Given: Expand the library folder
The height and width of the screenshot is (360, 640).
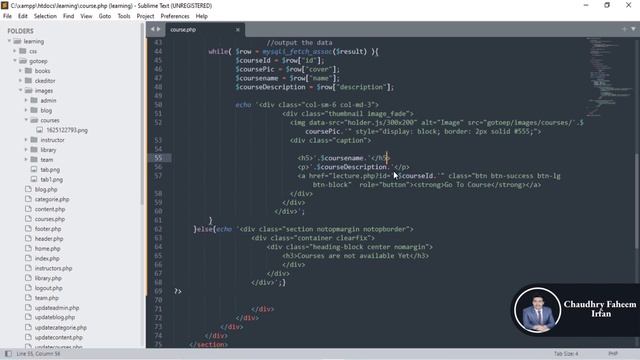Looking at the screenshot, I should 26,150.
